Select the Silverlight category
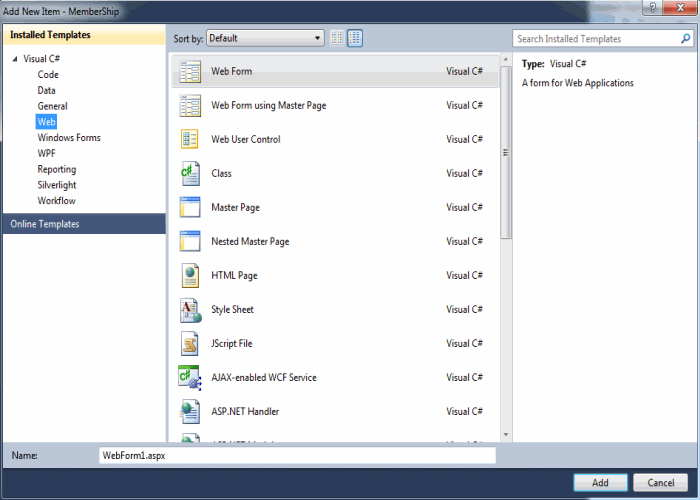This screenshot has height=500, width=700. pos(57,185)
